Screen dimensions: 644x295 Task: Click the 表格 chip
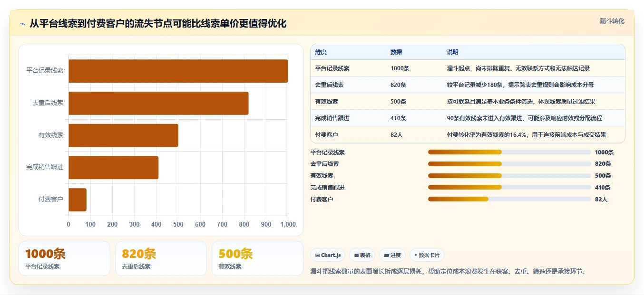[x=362, y=255]
